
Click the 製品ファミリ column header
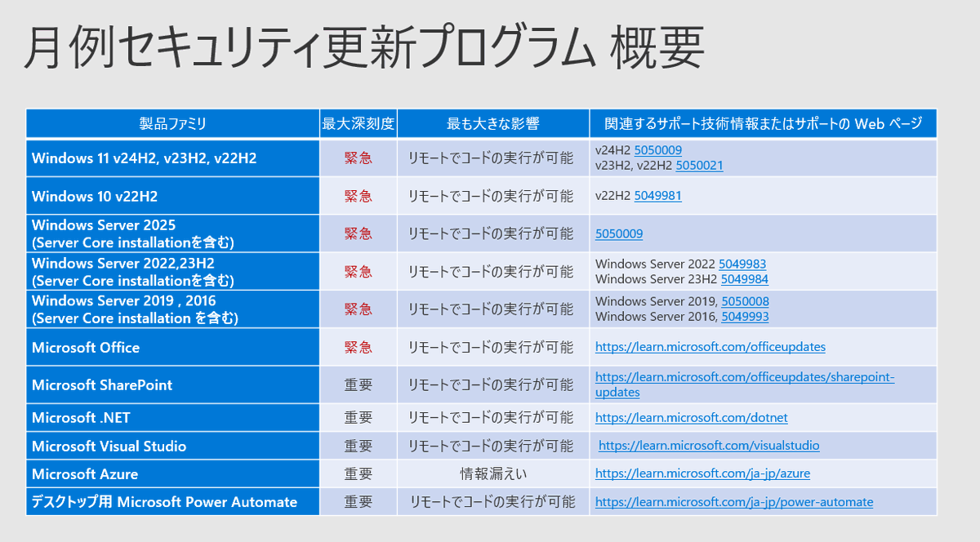click(x=172, y=124)
